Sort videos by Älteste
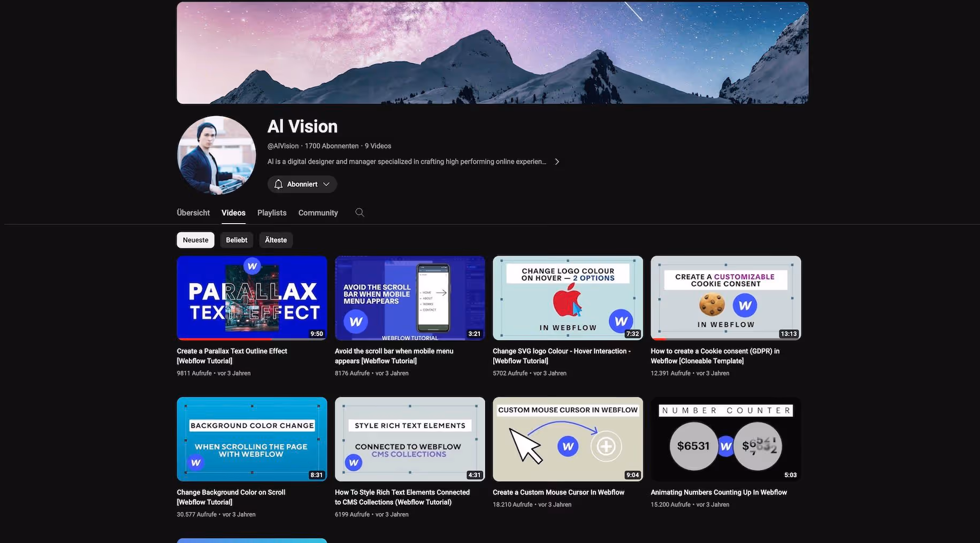Viewport: 980px width, 543px height. point(276,240)
